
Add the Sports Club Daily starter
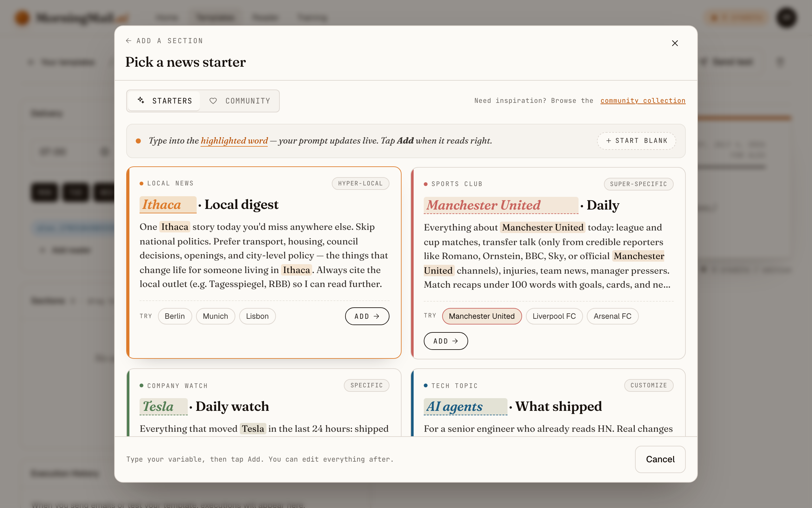[446, 341]
